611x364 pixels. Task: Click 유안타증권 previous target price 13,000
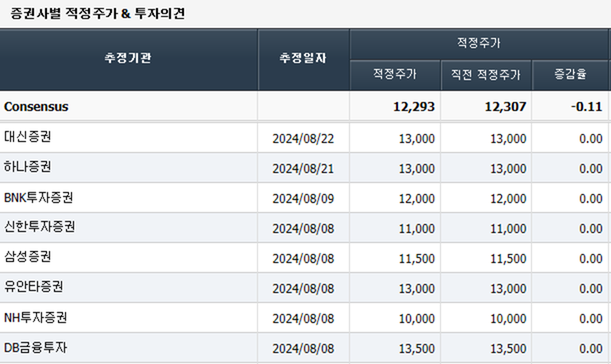508,289
